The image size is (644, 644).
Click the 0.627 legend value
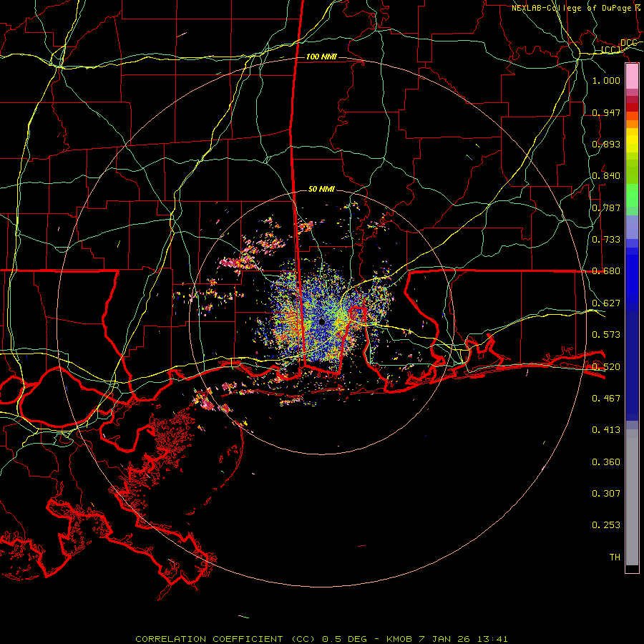(x=606, y=303)
